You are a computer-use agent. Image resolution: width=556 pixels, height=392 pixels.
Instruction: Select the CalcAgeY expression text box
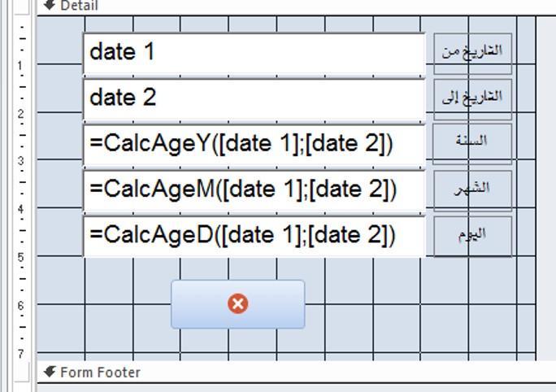click(x=254, y=145)
